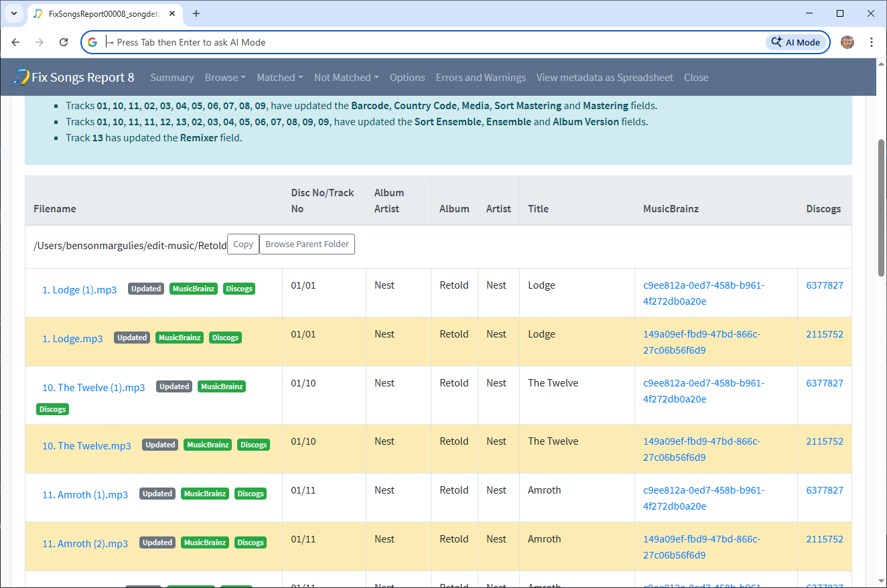887x588 pixels.
Task: Open the 1. Lodge (1).mp3 file link
Action: [x=79, y=290]
